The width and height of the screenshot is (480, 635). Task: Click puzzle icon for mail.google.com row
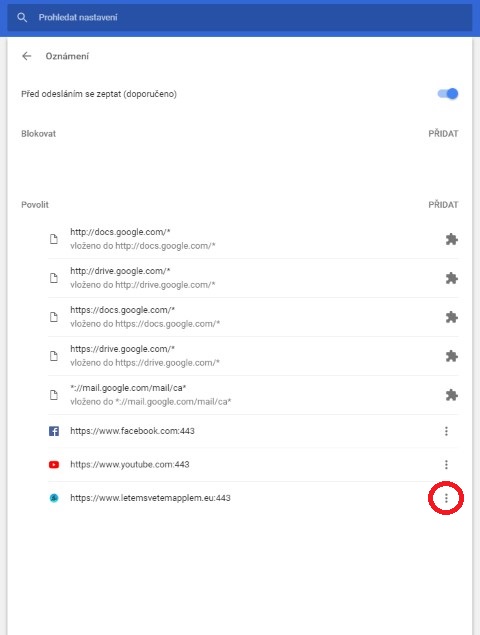click(451, 395)
